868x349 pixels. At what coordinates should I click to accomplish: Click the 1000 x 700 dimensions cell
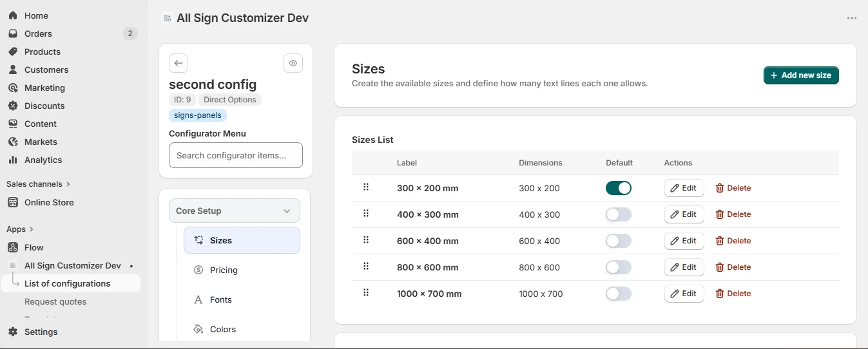pyautogui.click(x=541, y=294)
